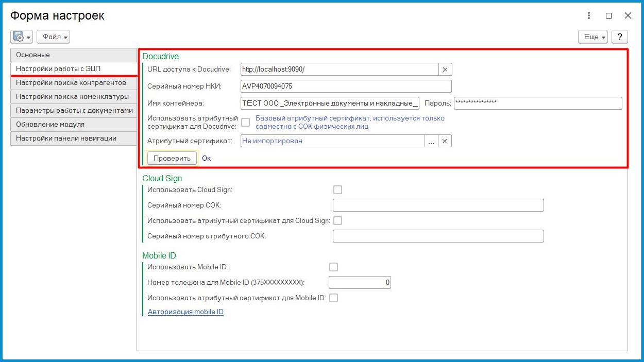Expand the Еще dropdown menu
This screenshot has width=644, height=362.
pyautogui.click(x=593, y=37)
